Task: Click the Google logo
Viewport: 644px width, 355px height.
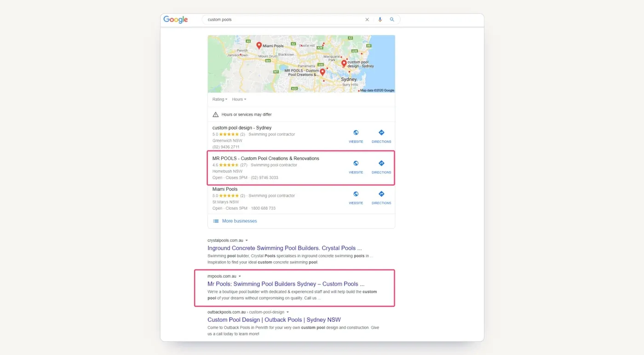Action: click(x=176, y=20)
